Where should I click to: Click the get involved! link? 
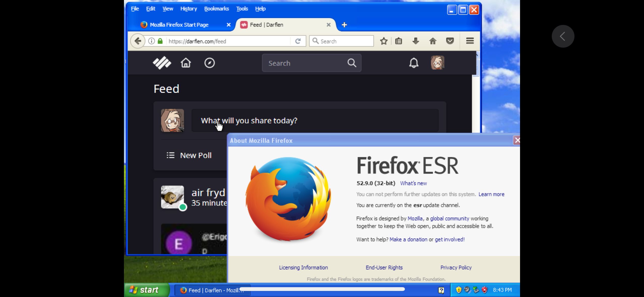(x=449, y=239)
